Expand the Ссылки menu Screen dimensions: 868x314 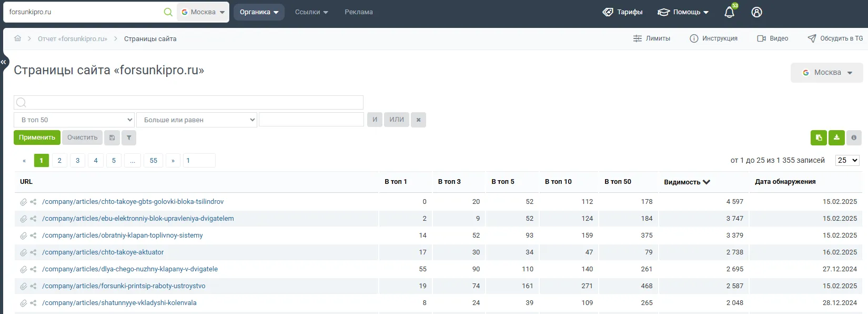pos(311,12)
